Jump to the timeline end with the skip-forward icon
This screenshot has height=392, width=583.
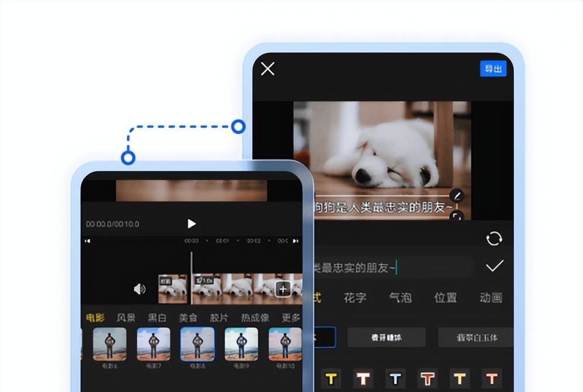pos(296,241)
